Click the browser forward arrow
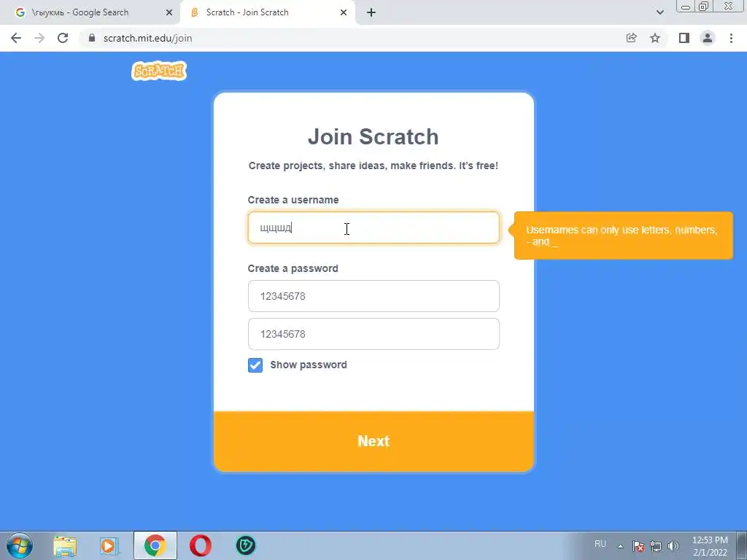Image resolution: width=747 pixels, height=560 pixels. pos(39,38)
